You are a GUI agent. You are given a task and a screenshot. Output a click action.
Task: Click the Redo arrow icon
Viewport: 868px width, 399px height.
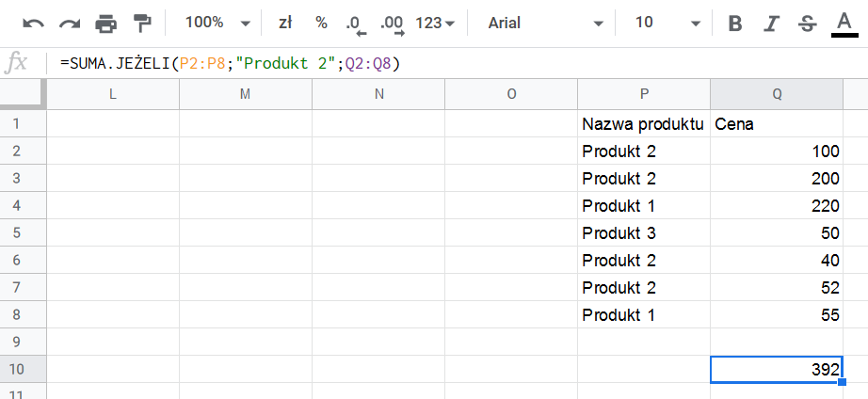point(70,24)
